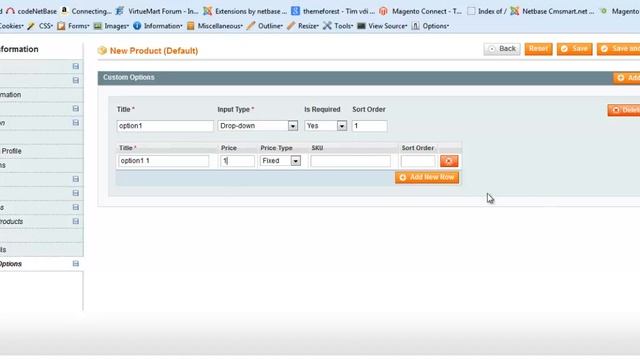
Task: Open the View Source toolbar menu
Action: pyautogui.click(x=382, y=26)
